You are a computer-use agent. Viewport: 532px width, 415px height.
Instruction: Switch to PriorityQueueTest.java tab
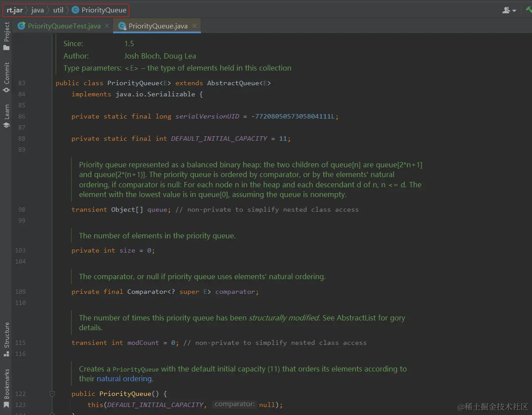pyautogui.click(x=64, y=26)
